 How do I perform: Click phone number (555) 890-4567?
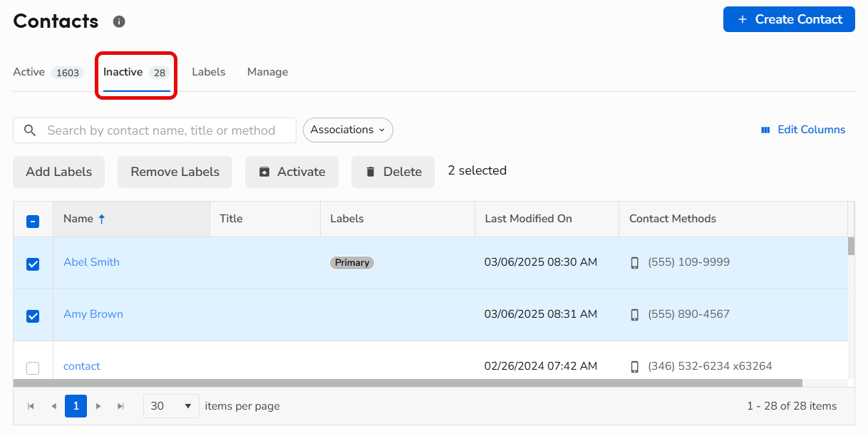(688, 314)
